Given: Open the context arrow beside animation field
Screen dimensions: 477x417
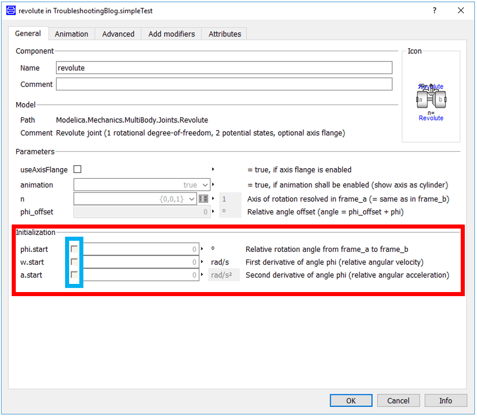Looking at the screenshot, I should point(213,184).
